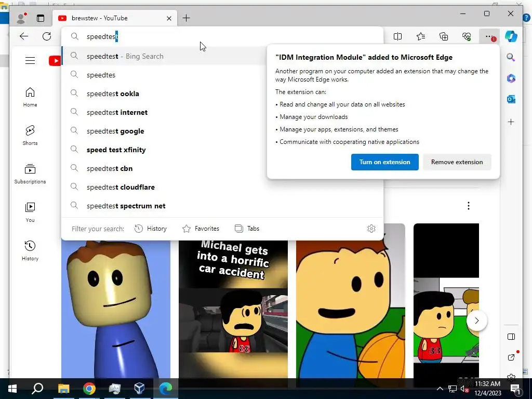Toggle the sidebar layout icon near bottom
The height and width of the screenshot is (399, 532).
click(511, 337)
